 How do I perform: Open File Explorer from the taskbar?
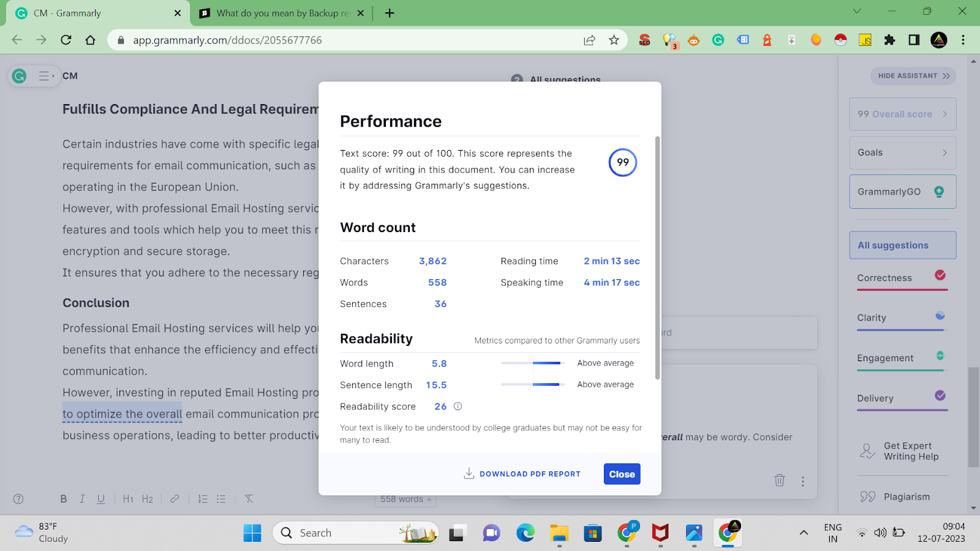click(559, 533)
